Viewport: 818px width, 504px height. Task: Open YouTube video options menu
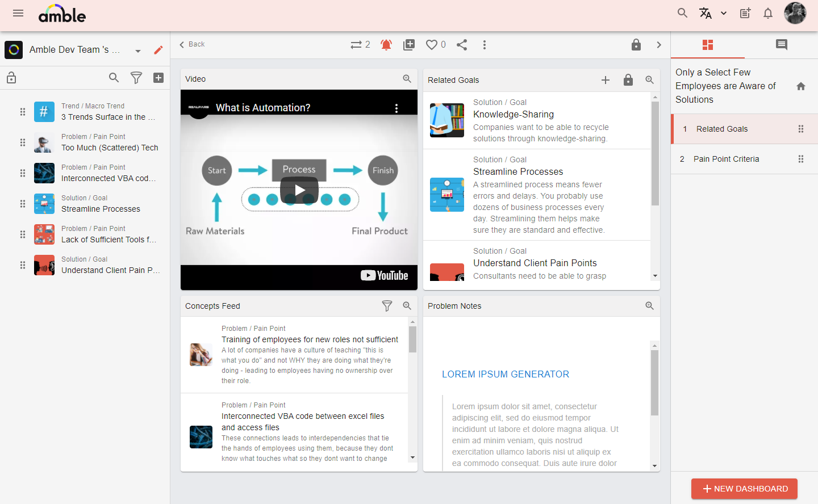coord(397,108)
